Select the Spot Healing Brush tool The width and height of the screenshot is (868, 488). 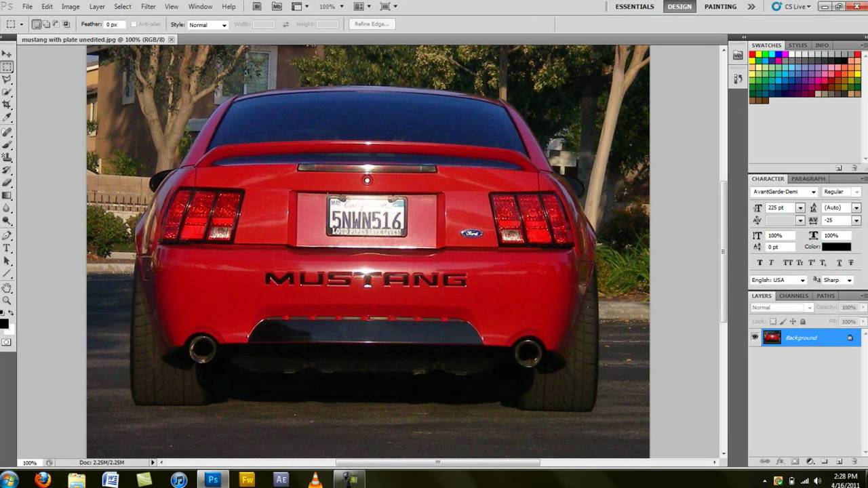[x=7, y=132]
